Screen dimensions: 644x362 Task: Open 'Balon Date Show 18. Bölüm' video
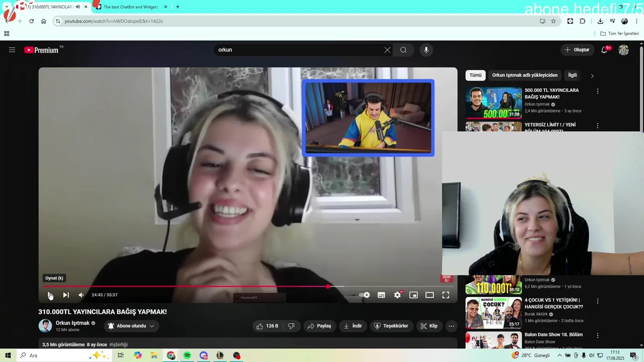(x=553, y=334)
